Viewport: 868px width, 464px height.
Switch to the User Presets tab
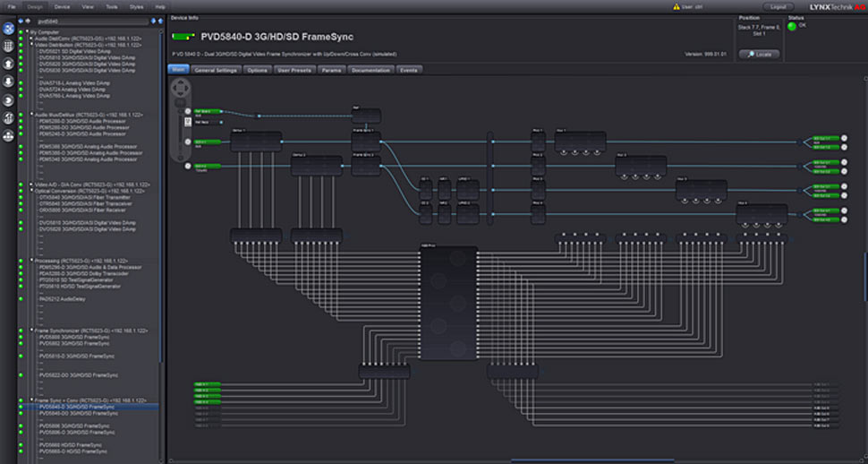[x=295, y=71]
